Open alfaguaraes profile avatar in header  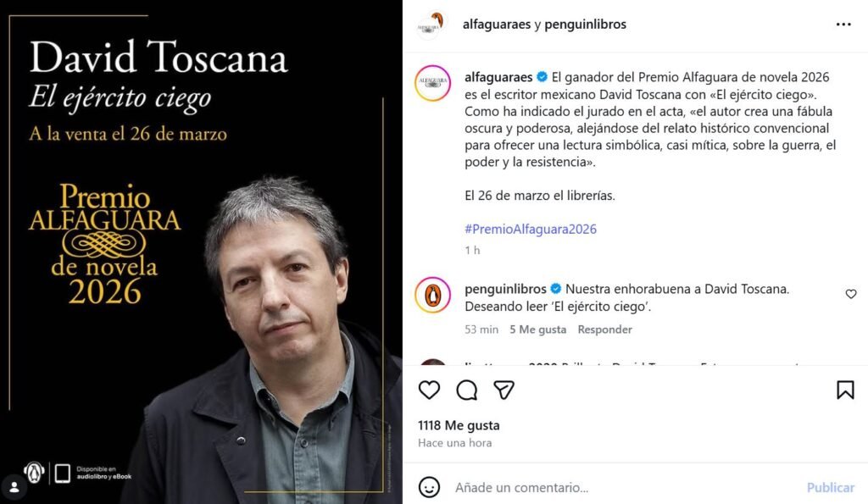(432, 25)
